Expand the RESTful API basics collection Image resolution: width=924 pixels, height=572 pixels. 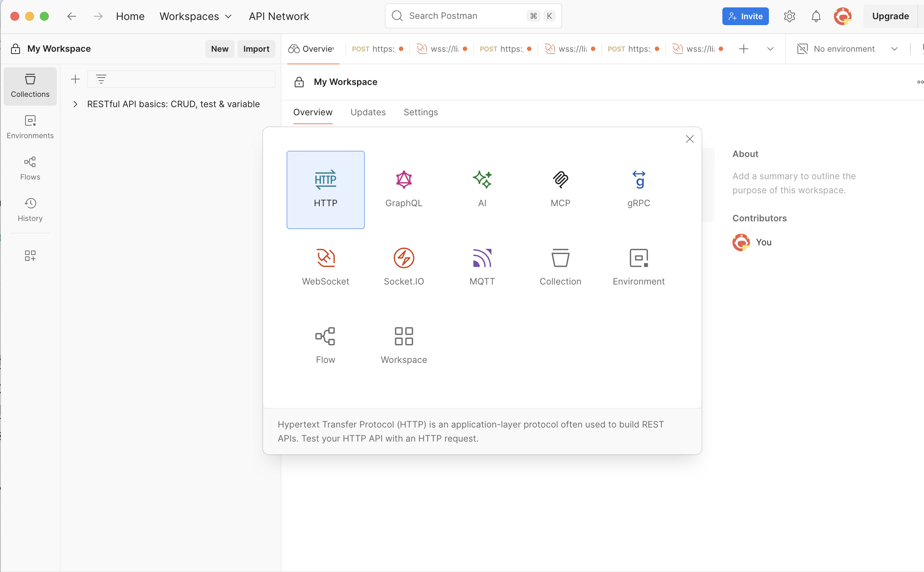(x=75, y=104)
